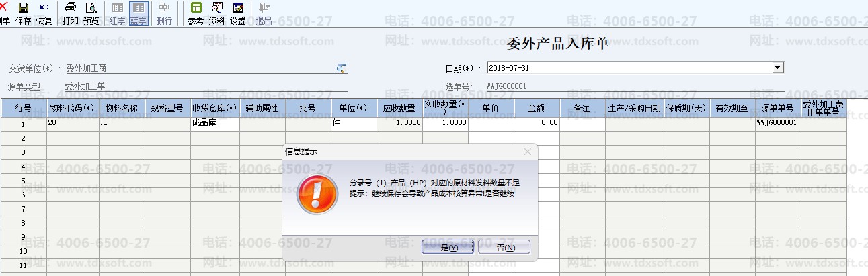Click the 删行 (Delete row) icon
Screen dimensions: 868x276
(x=164, y=13)
